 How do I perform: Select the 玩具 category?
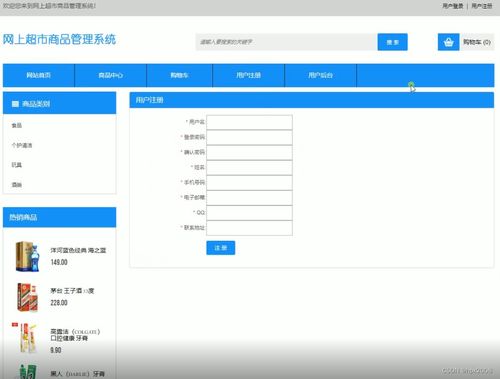point(17,165)
